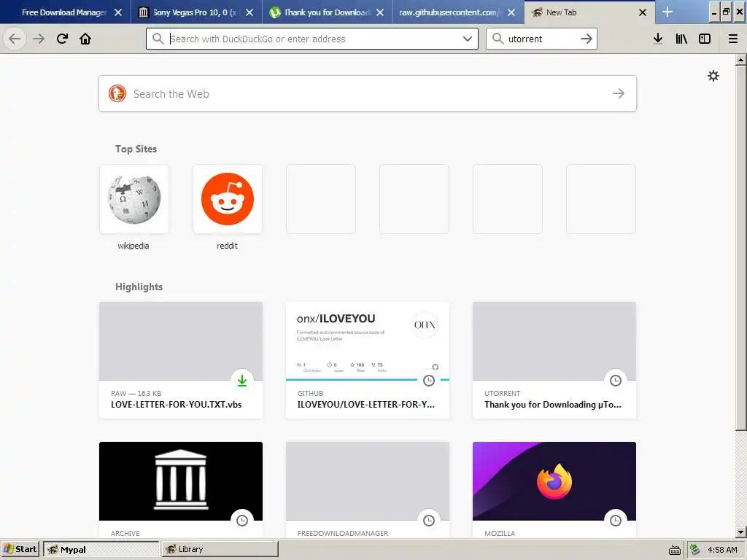Collapse the Highlights section header
The image size is (747, 560).
(139, 287)
